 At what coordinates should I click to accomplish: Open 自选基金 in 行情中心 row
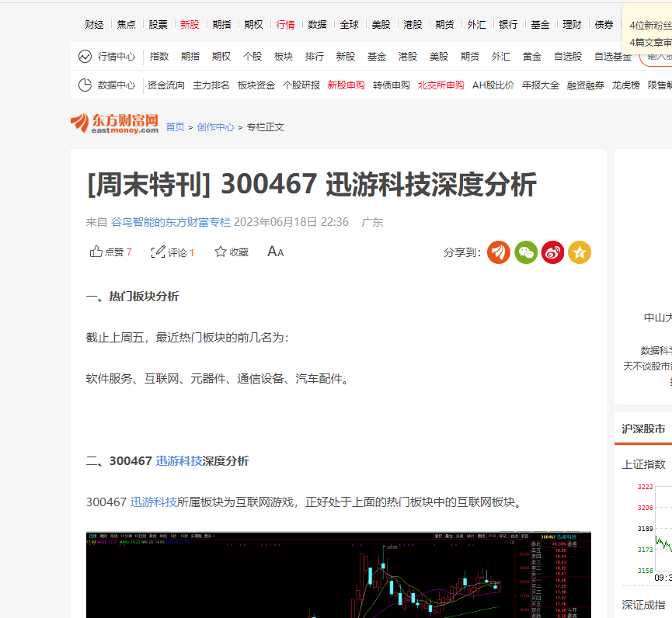(x=613, y=56)
